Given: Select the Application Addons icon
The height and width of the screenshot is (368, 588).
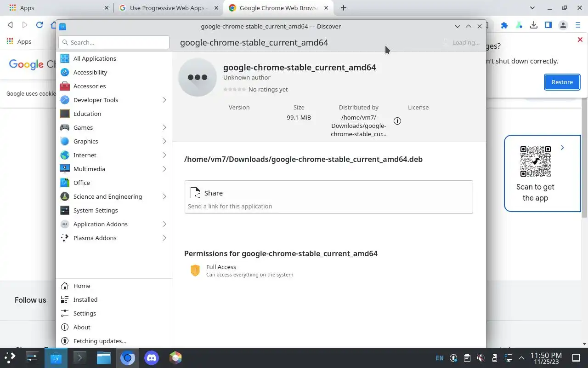Looking at the screenshot, I should pos(65,224).
